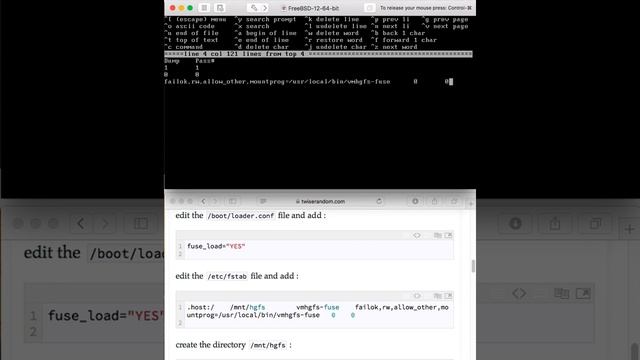Click the suspend icon in FreeBSD VM toolbar
Screen dimensions: 640x360
coord(204,8)
